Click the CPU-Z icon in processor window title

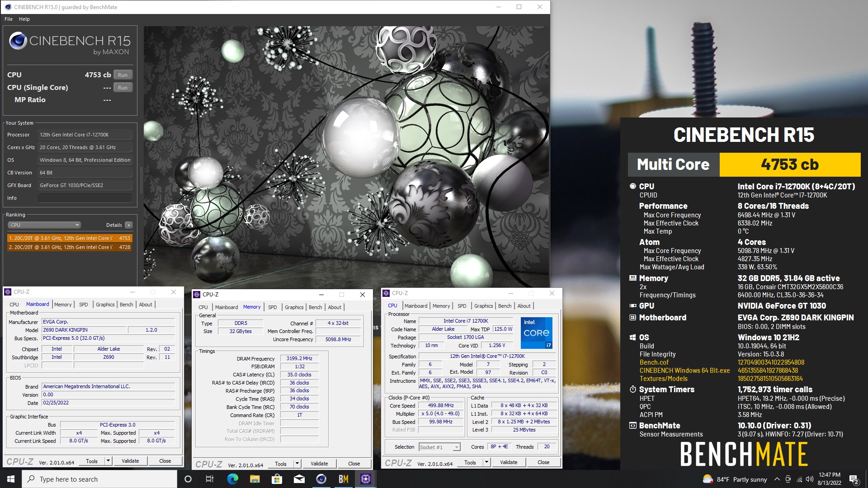tap(386, 293)
